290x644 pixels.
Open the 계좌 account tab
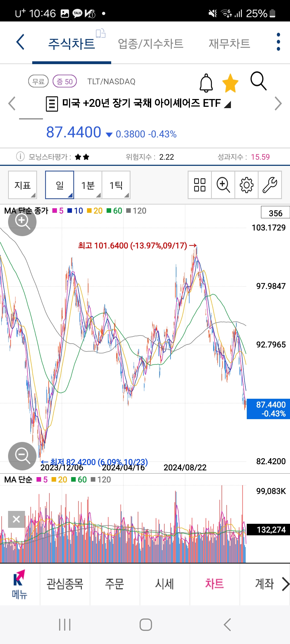click(264, 584)
